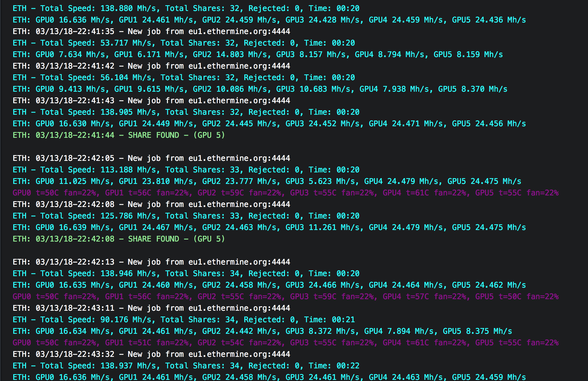Select the 22:41:44 SHARE FOUND line

point(119,135)
